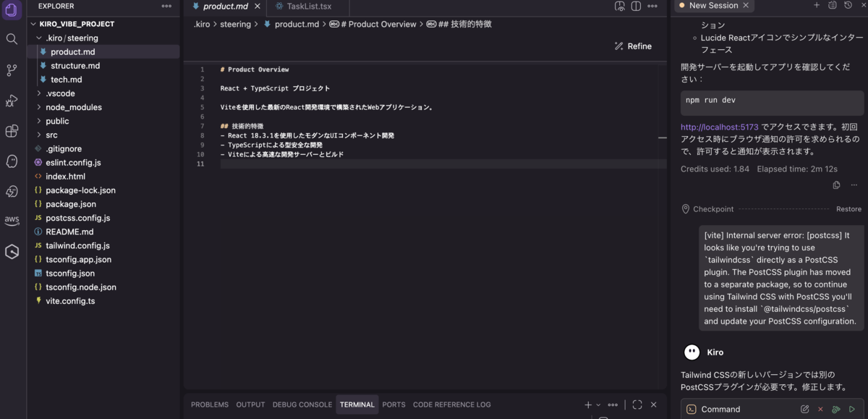Open terminal panel more actions
Screen dimensions: 868x419
click(x=613, y=405)
